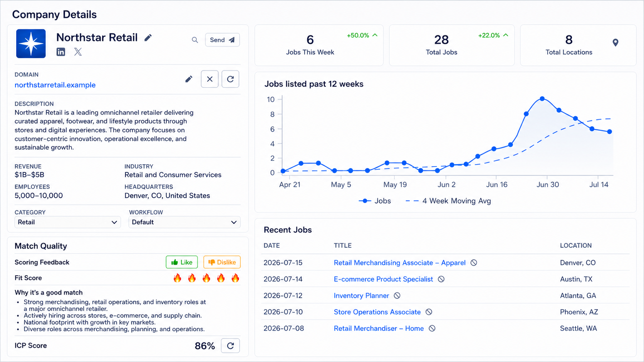Click the Northstar Retail star logo
This screenshot has width=644, height=362.
pyautogui.click(x=31, y=43)
